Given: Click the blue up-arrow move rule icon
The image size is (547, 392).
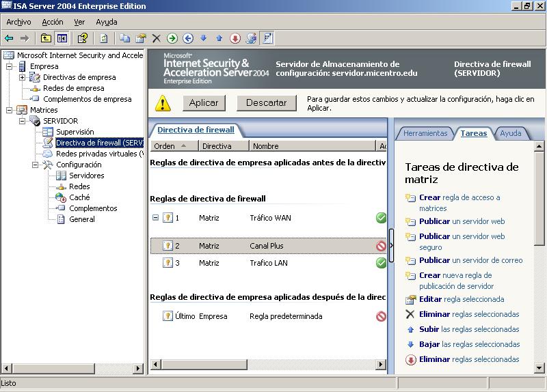Looking at the screenshot, I should [x=219, y=38].
